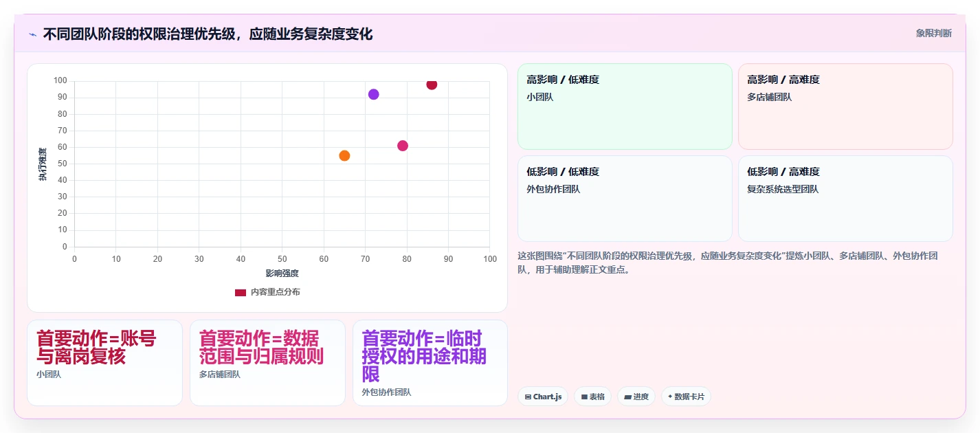Select the pink scatter point
The width and height of the screenshot is (980, 433).
[403, 146]
